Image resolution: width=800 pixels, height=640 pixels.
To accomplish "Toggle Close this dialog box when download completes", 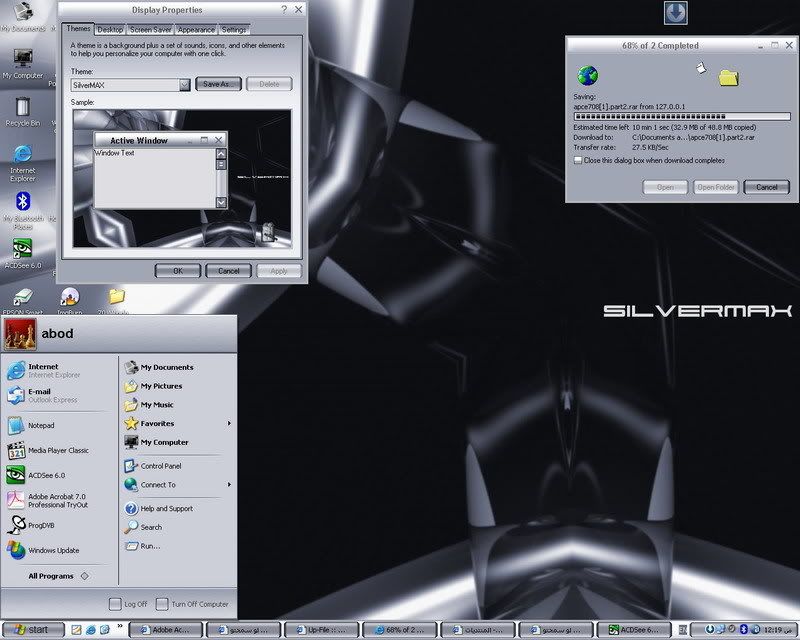I will point(578,160).
